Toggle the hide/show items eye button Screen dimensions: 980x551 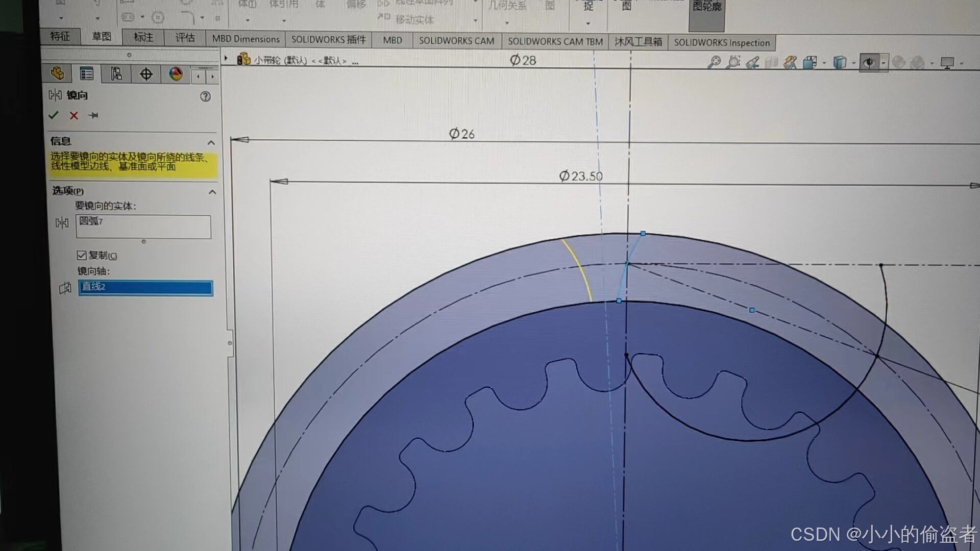pos(869,63)
